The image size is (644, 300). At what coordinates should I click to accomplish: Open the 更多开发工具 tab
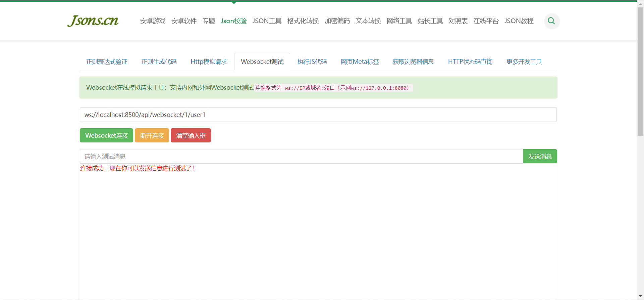coord(524,62)
